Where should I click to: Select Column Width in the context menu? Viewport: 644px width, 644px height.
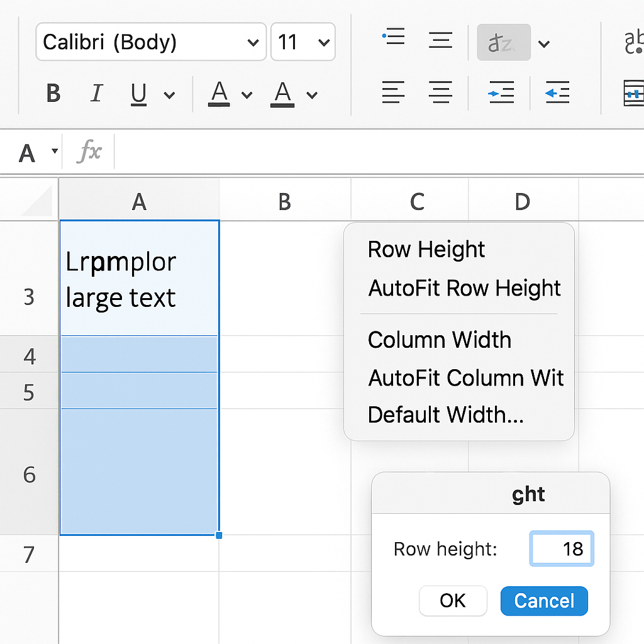coord(439,340)
